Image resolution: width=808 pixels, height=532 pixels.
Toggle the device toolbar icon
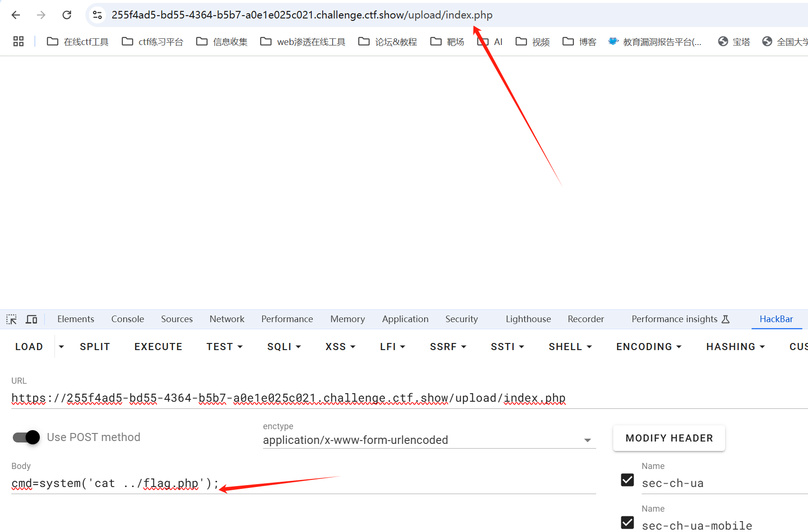(31, 319)
